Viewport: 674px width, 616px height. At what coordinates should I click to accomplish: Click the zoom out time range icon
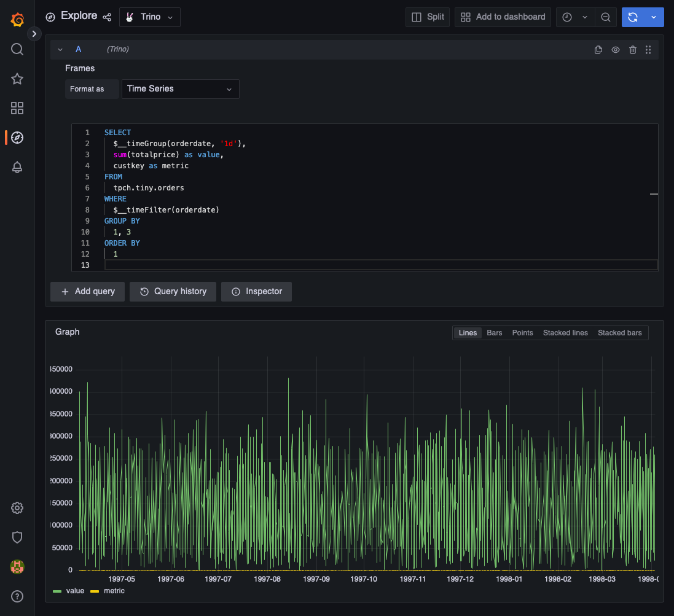pos(605,17)
